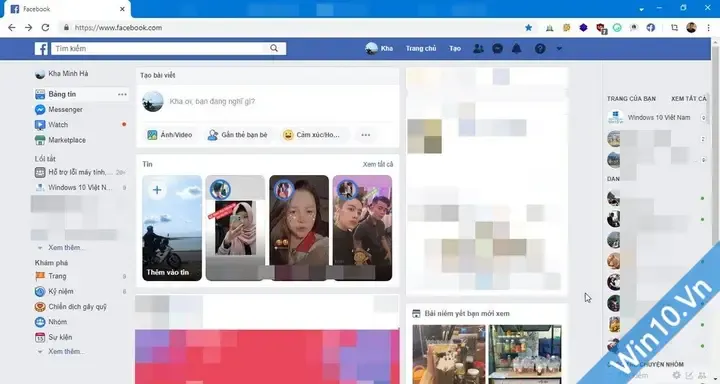Click browser back arrow
The image size is (720, 384).
pyautogui.click(x=12, y=28)
